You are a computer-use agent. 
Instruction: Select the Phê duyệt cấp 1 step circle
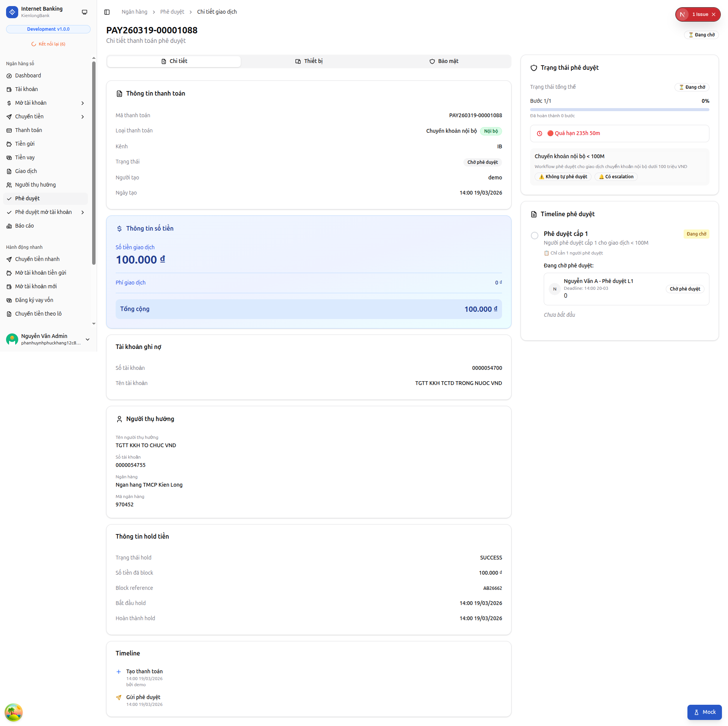pos(535,236)
